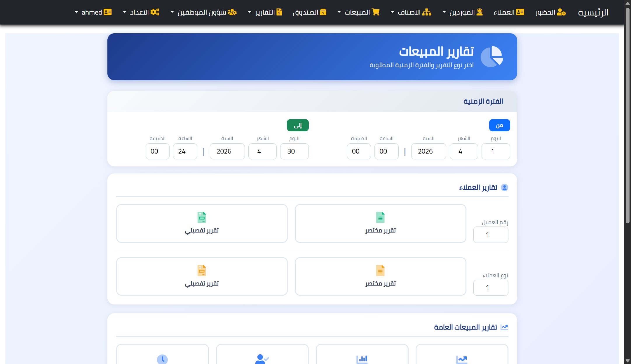Image resolution: width=631 pixels, height=364 pixels.
Task: Click the From minute (الدقيقة) field
Action: click(359, 151)
